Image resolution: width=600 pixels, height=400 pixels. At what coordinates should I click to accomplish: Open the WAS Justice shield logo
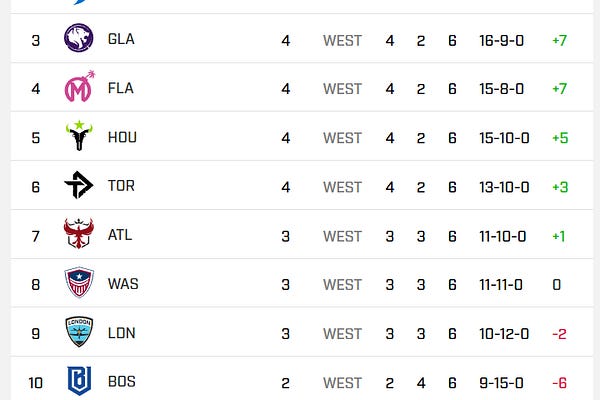point(79,282)
